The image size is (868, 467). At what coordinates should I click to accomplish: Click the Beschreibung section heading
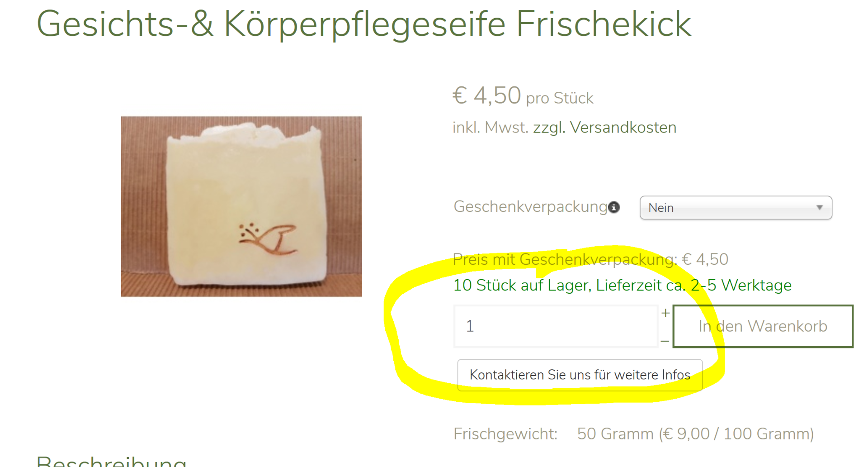(x=111, y=461)
